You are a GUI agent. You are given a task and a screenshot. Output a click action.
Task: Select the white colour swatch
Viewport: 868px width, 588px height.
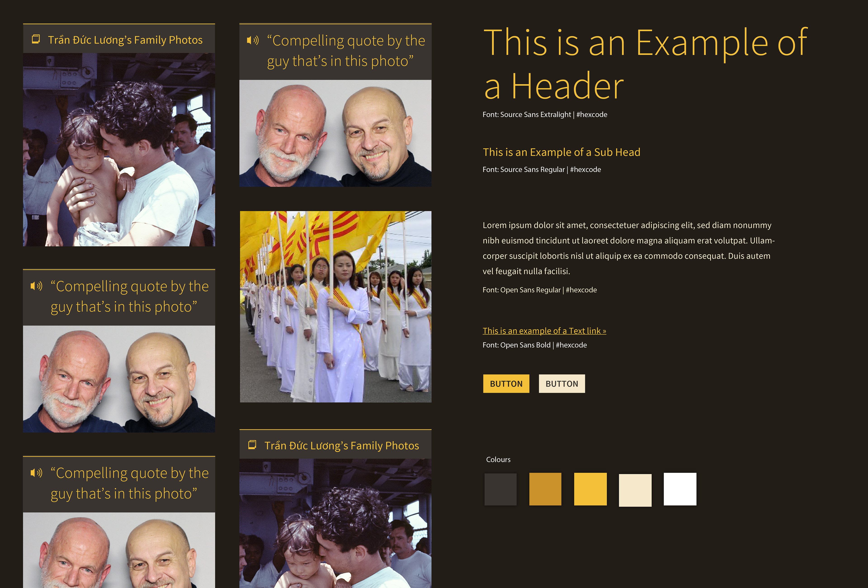point(680,489)
